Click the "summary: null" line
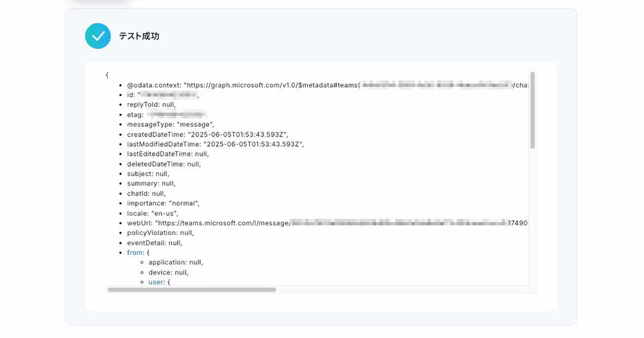 tap(151, 183)
